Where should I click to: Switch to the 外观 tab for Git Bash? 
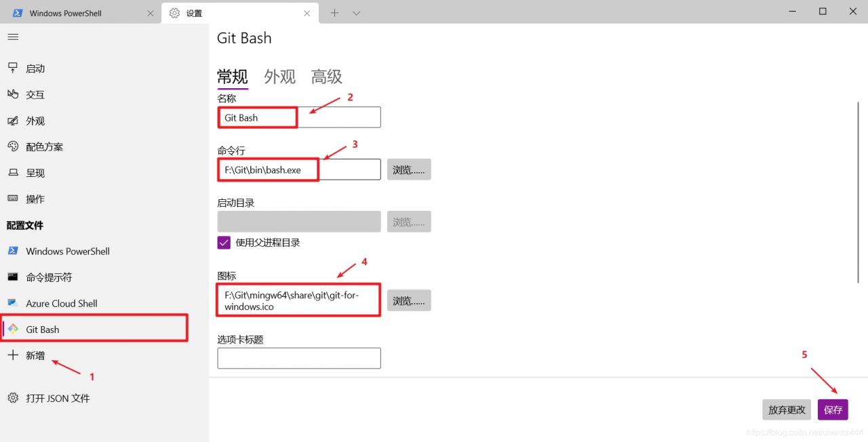tap(279, 77)
